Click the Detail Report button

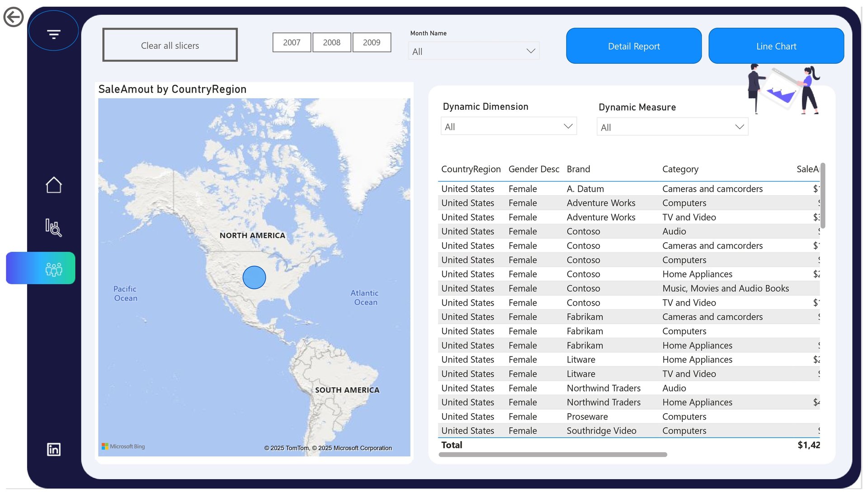coord(633,46)
